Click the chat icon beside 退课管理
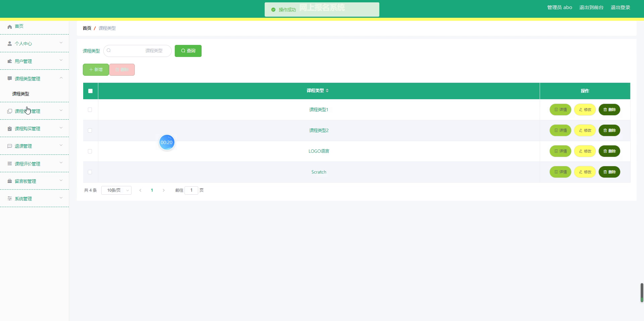644x321 pixels. (10, 146)
